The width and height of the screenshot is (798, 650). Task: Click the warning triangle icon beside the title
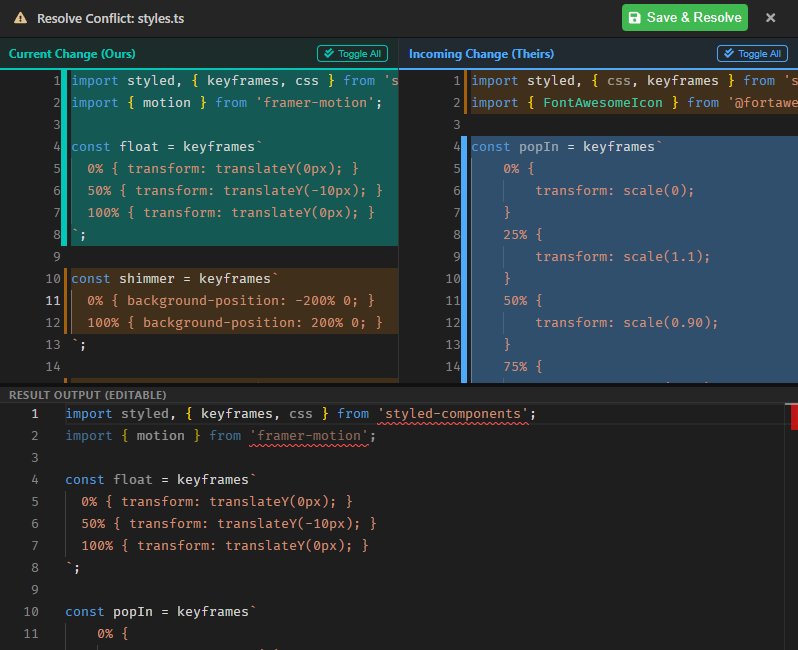20,18
